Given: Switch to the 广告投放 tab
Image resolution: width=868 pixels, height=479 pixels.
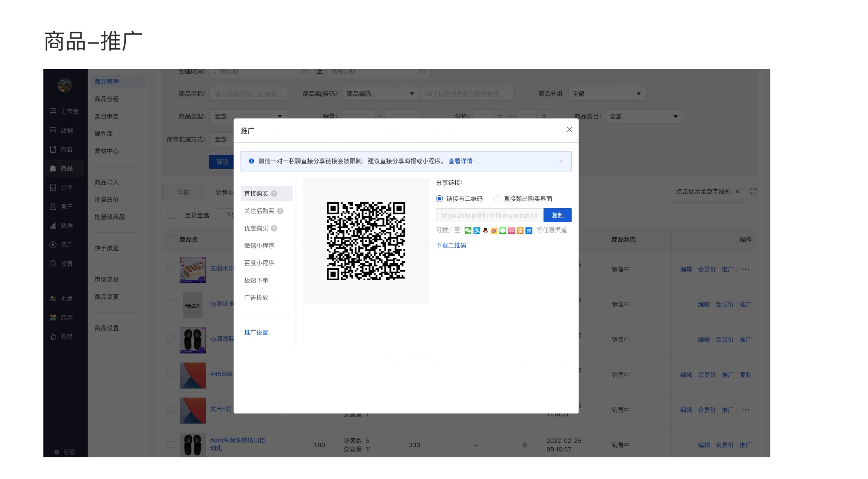Looking at the screenshot, I should tap(256, 298).
